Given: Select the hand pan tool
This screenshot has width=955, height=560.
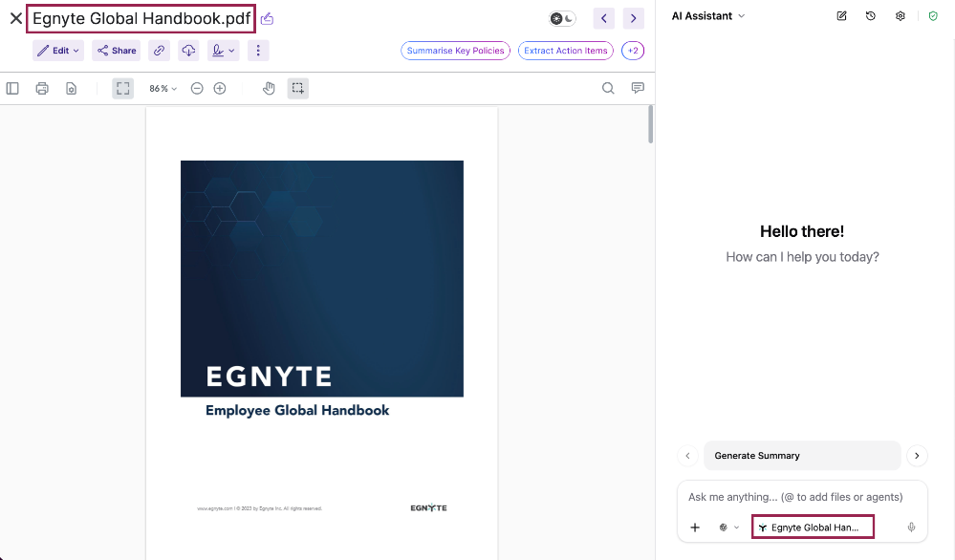Looking at the screenshot, I should [x=269, y=88].
